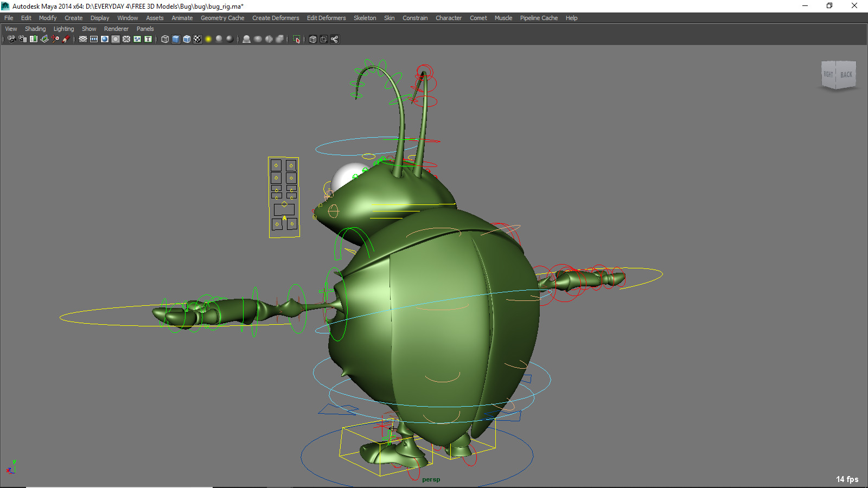The image size is (868, 488).
Task: Toggle wireframe display cube icon
Action: pyautogui.click(x=165, y=39)
